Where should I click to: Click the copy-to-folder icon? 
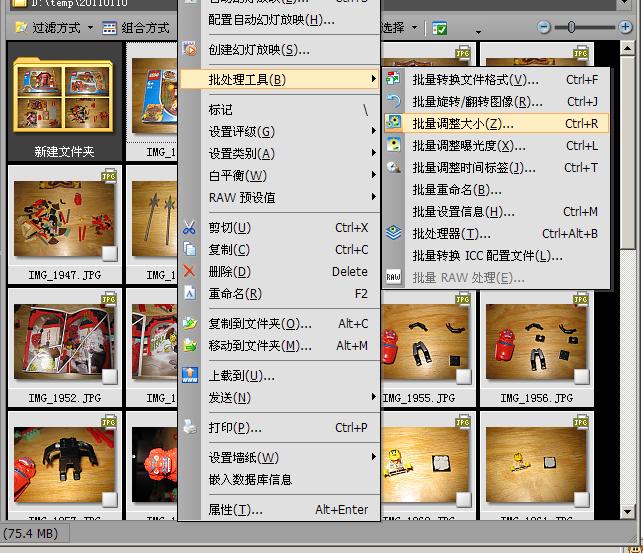click(190, 323)
